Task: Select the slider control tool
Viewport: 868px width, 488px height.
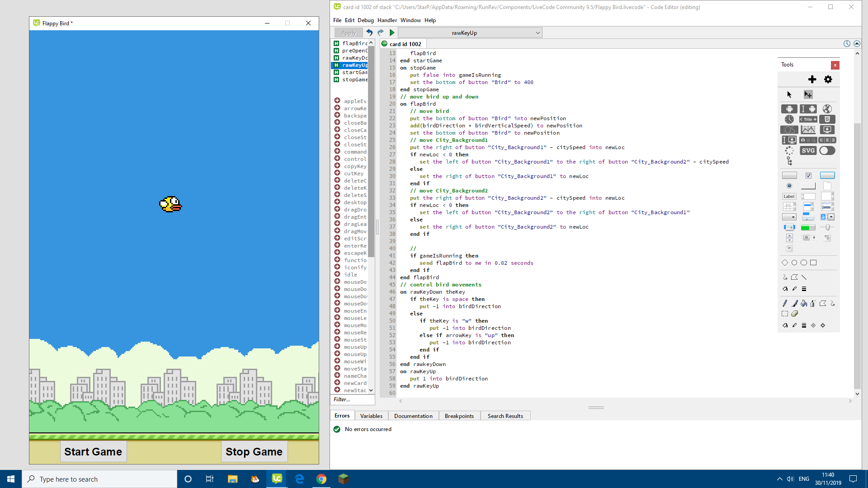Action: pyautogui.click(x=827, y=227)
